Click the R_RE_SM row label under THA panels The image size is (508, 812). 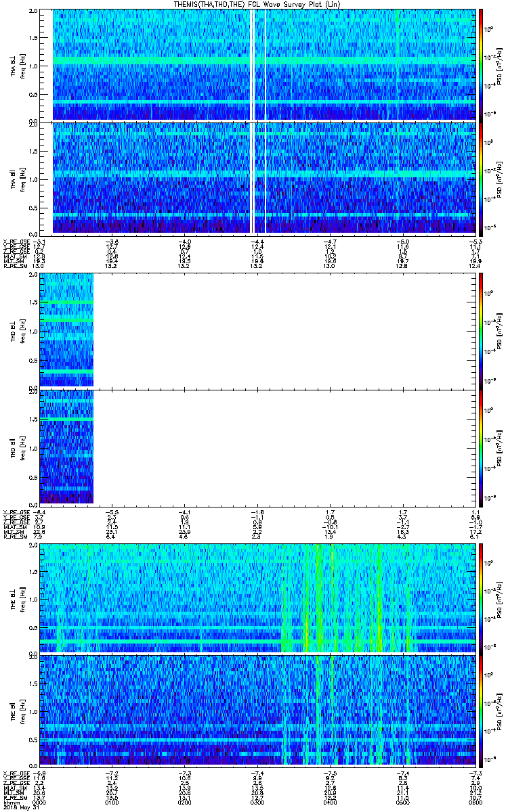click(x=15, y=267)
